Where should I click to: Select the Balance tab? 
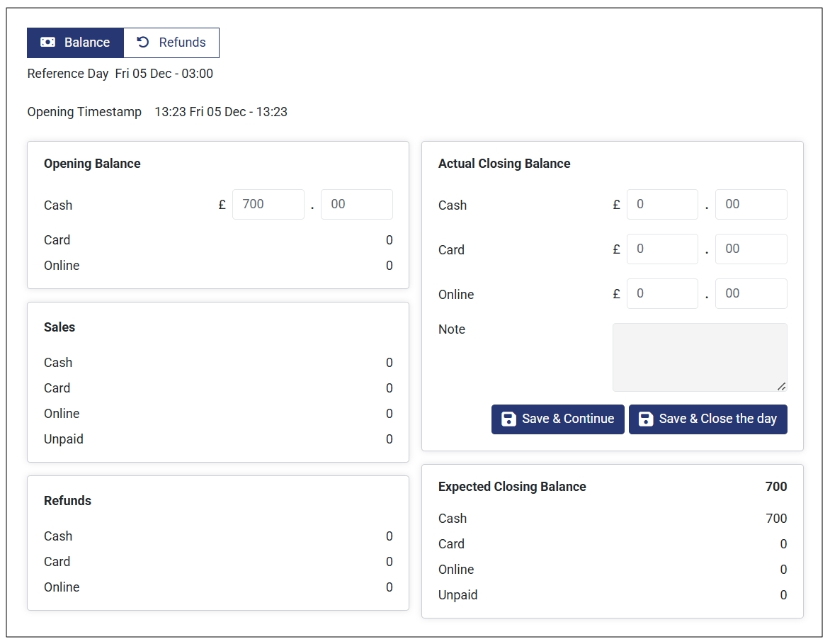click(x=75, y=43)
